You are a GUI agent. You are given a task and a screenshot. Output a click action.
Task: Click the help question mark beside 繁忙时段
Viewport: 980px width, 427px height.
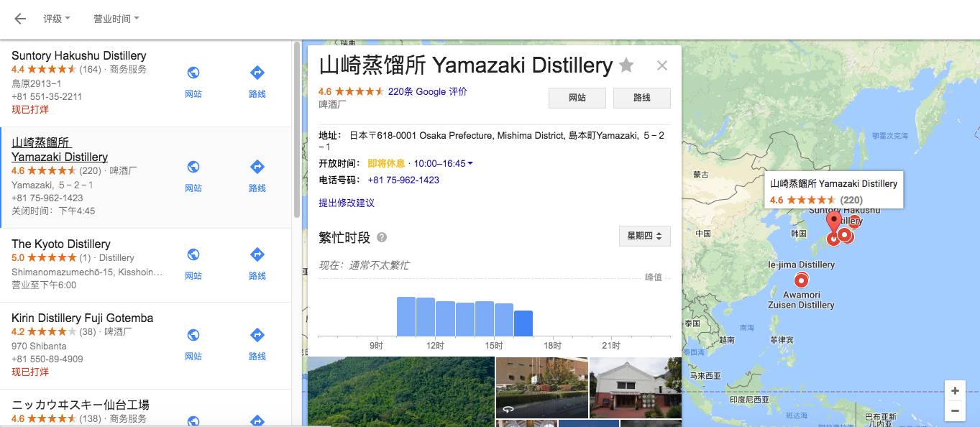[x=382, y=236]
